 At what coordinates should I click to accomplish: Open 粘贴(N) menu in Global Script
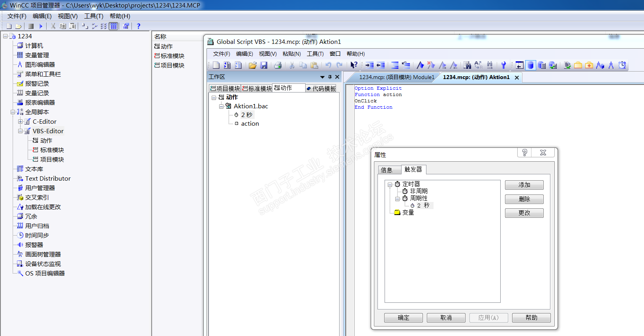click(292, 54)
